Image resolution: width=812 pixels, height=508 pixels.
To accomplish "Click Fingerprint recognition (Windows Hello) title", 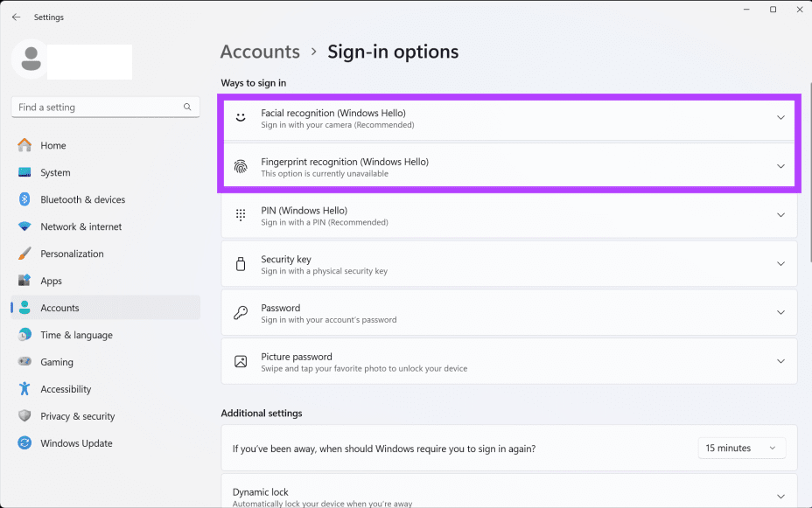I will 345,162.
